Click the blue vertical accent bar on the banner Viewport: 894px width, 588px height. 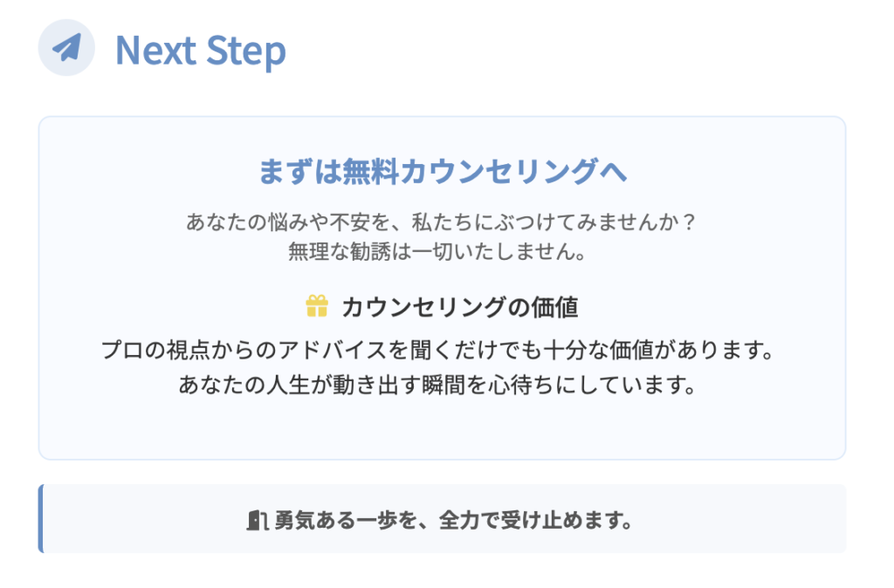(x=41, y=518)
